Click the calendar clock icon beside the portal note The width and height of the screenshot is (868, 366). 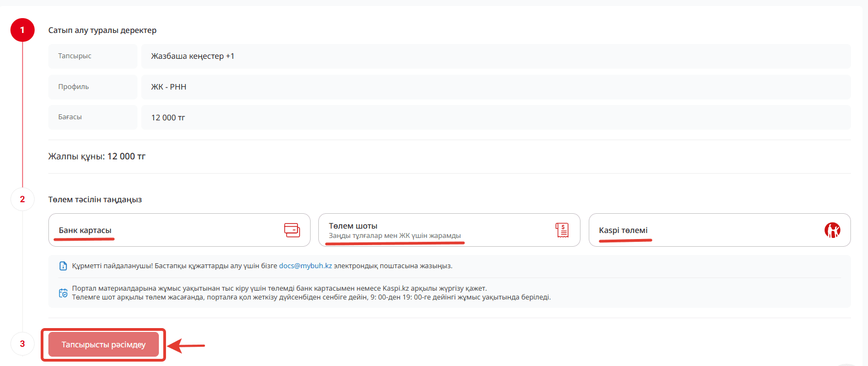(63, 293)
